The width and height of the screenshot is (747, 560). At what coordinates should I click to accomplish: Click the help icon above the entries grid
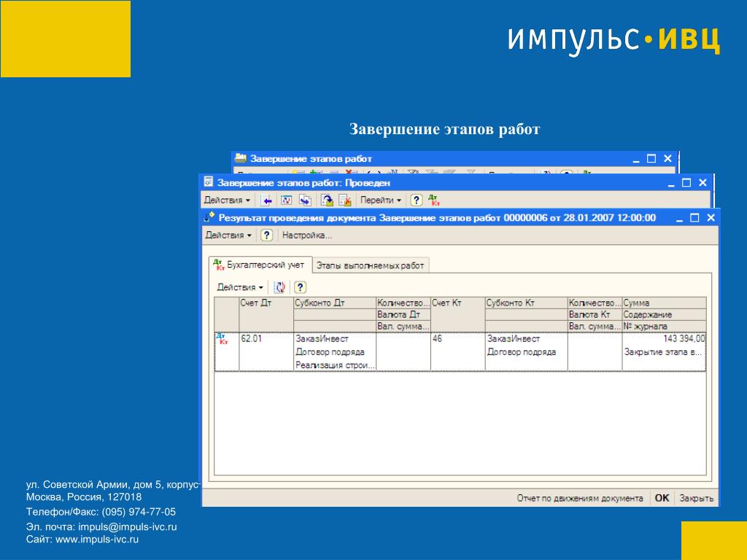(x=300, y=287)
